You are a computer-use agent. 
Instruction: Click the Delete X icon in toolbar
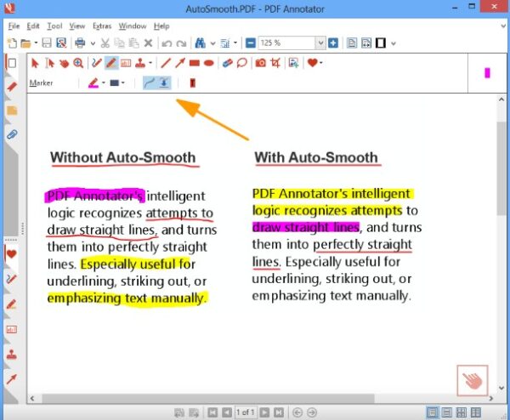coord(148,43)
